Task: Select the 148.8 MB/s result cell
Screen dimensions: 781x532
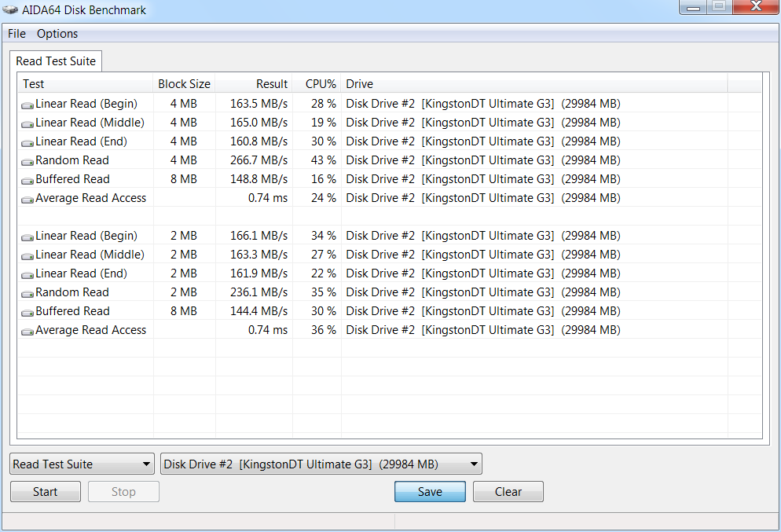Action: pos(258,179)
